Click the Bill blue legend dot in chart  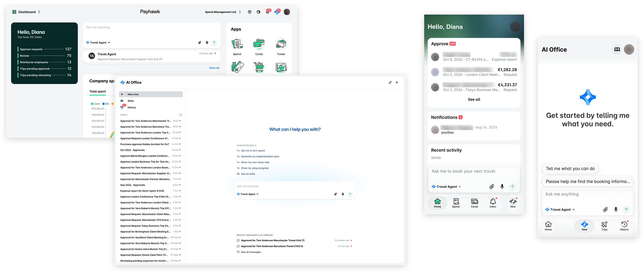coord(104,104)
